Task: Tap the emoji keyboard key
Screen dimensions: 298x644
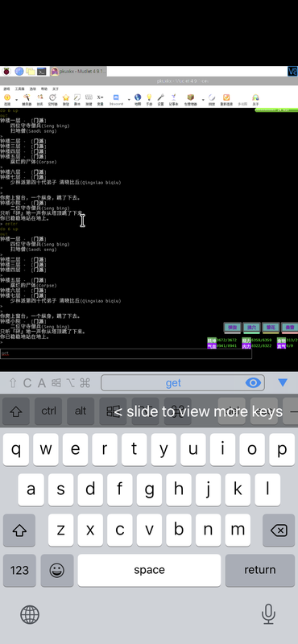Action: pos(56,570)
